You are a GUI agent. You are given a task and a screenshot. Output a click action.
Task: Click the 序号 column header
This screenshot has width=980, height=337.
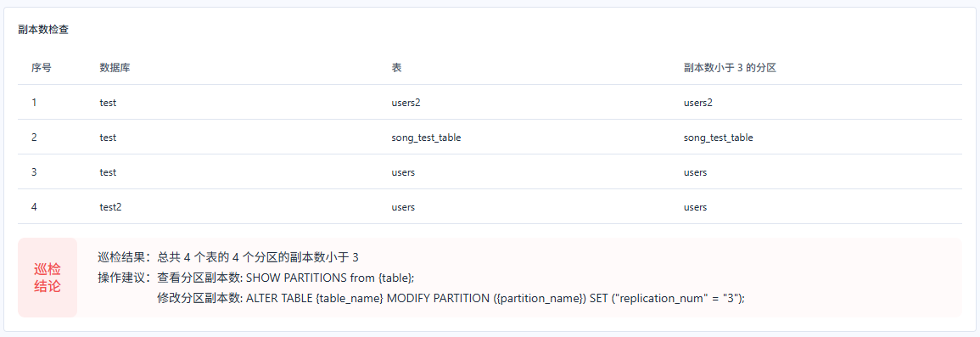42,68
